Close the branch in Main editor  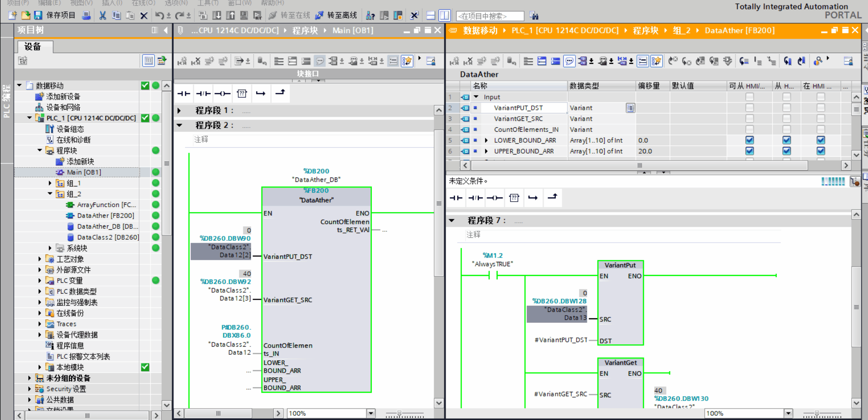[280, 93]
